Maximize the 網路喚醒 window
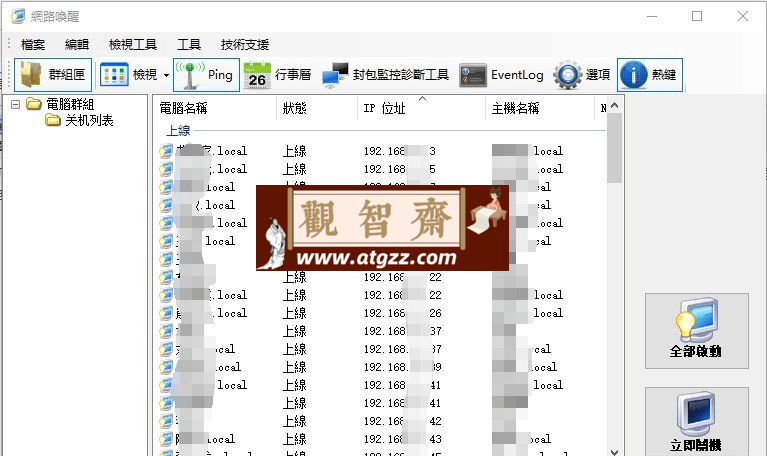The width and height of the screenshot is (767, 456). coord(697,16)
